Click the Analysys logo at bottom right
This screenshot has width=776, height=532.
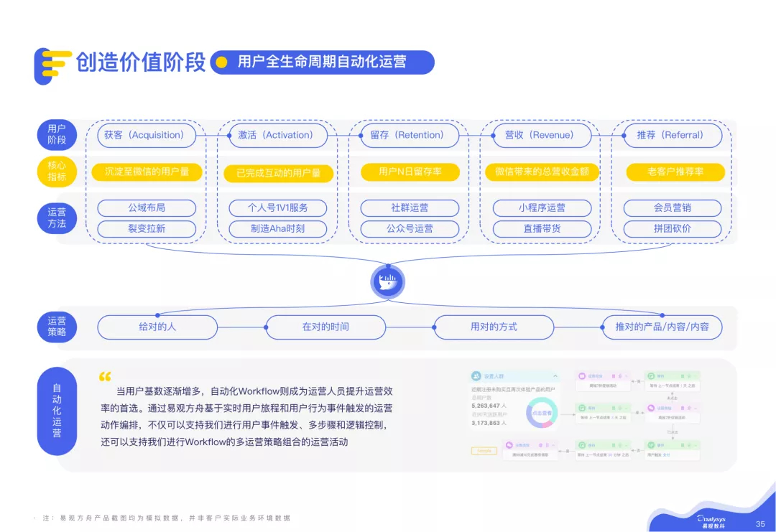coord(711,519)
